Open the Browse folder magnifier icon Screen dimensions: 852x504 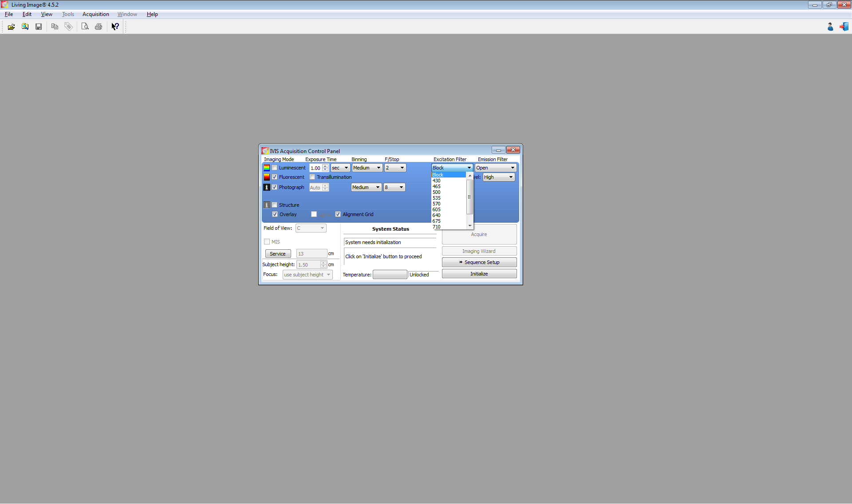[x=25, y=27]
